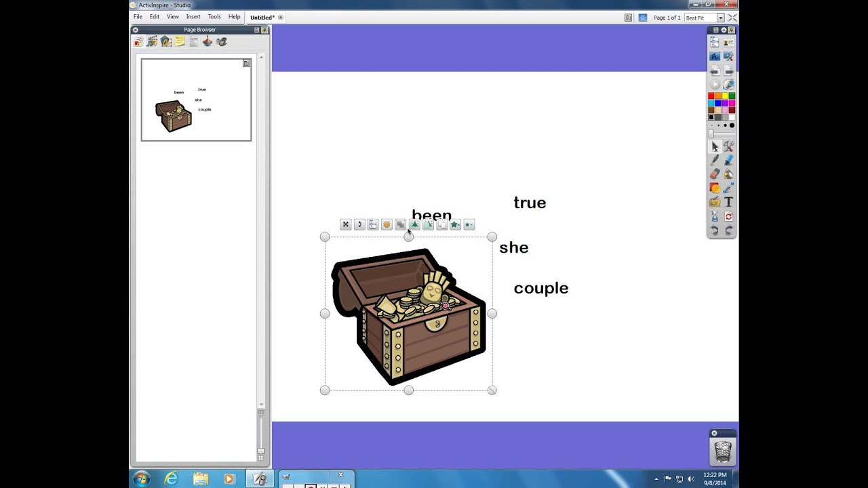Open the Object Browser tab

coord(166,42)
